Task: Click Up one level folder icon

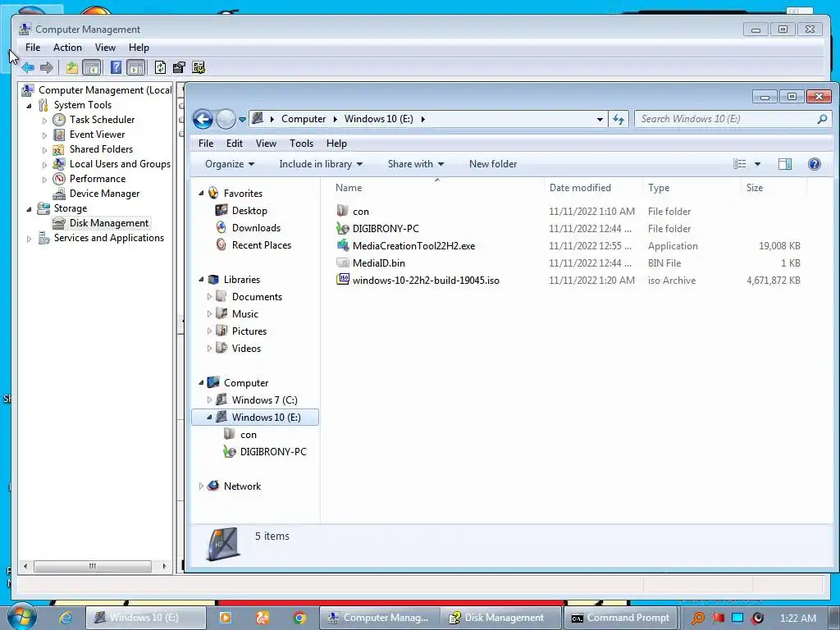Action: (72, 67)
